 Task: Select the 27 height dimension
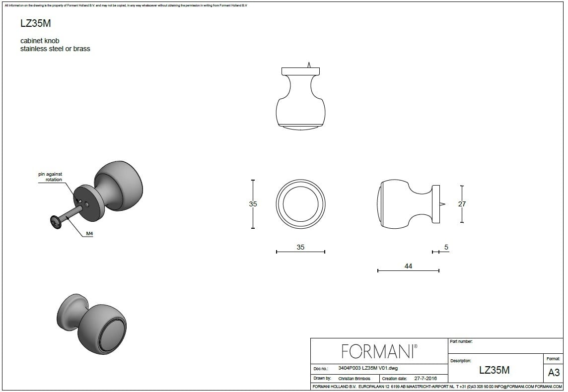click(x=462, y=204)
